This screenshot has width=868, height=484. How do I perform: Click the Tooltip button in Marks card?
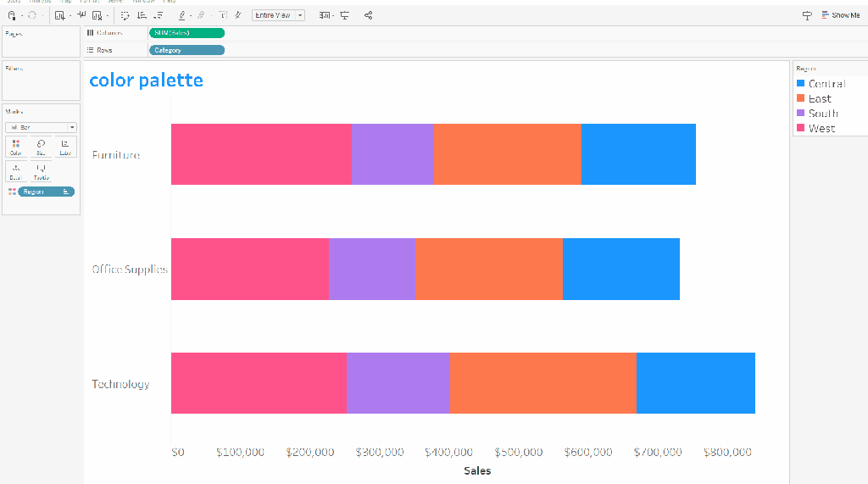click(41, 173)
